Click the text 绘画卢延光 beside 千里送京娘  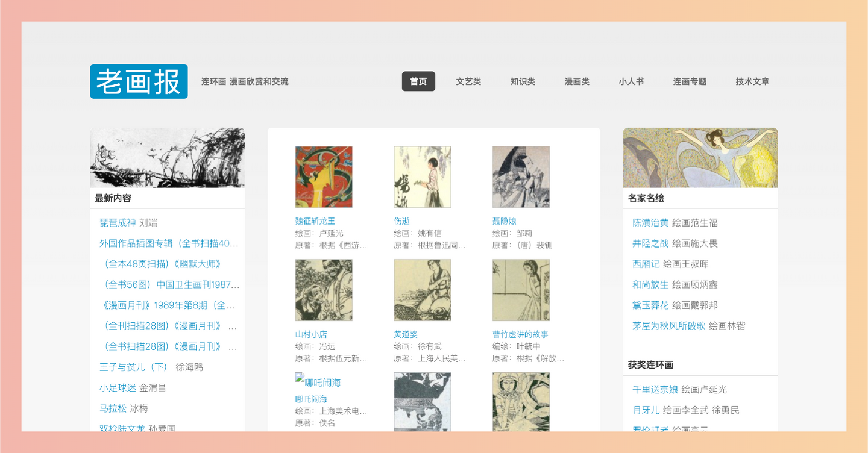(x=704, y=390)
